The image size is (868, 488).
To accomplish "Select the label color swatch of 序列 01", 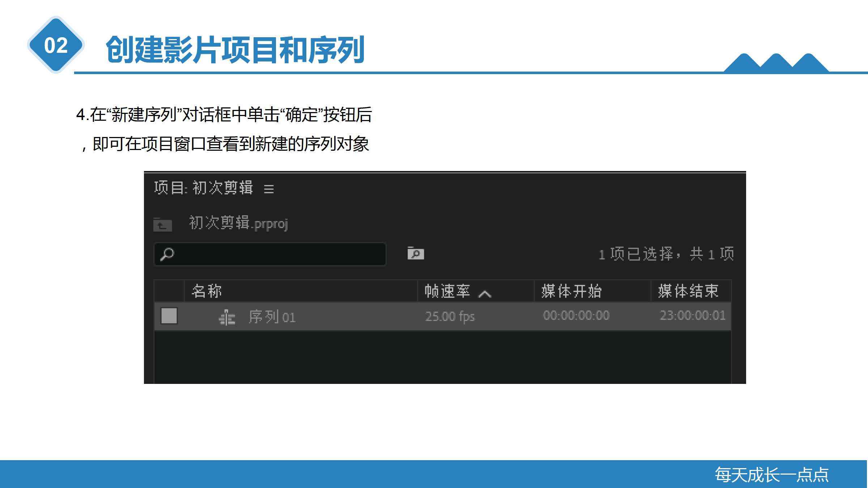I will pos(169,316).
